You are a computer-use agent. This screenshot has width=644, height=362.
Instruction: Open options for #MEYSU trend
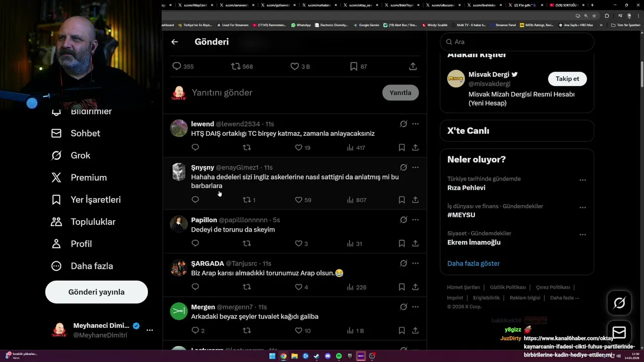(582, 207)
